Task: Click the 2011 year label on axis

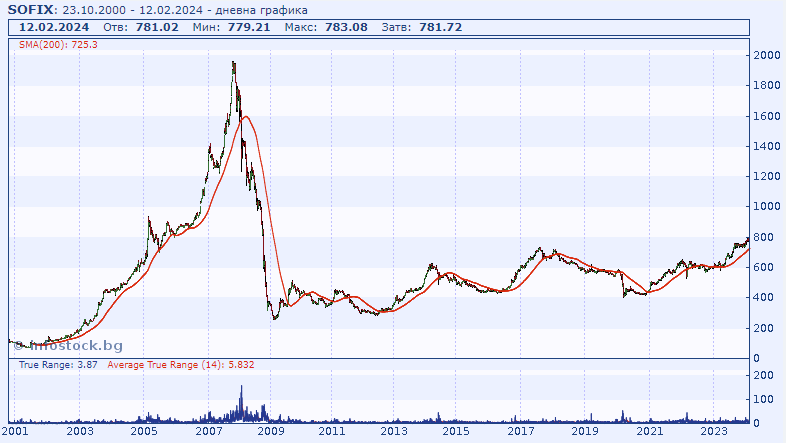Action: pyautogui.click(x=332, y=431)
